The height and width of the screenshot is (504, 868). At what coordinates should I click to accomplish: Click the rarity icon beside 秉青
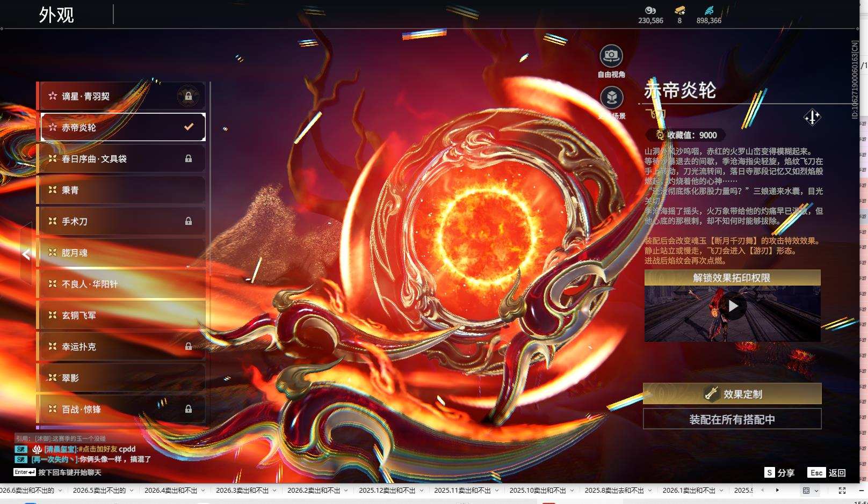[53, 190]
